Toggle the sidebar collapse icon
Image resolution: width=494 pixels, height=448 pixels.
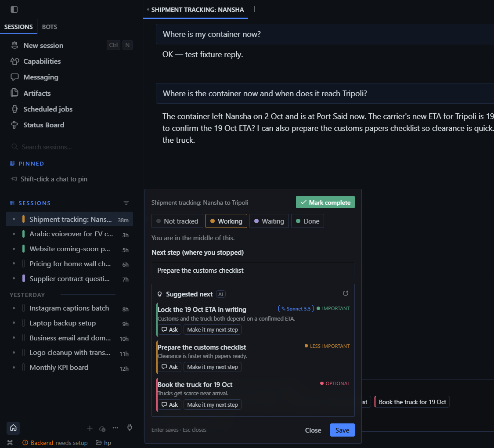[14, 10]
